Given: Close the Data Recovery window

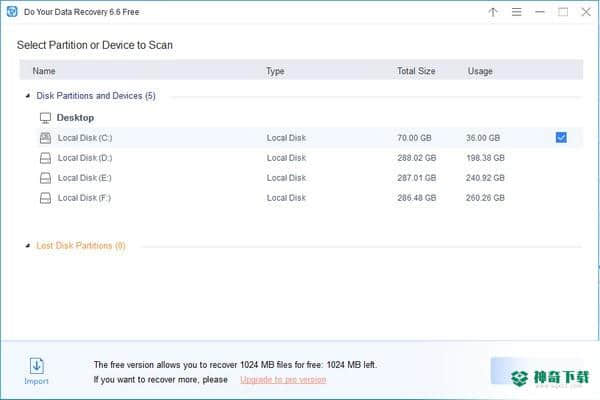Looking at the screenshot, I should click(586, 12).
